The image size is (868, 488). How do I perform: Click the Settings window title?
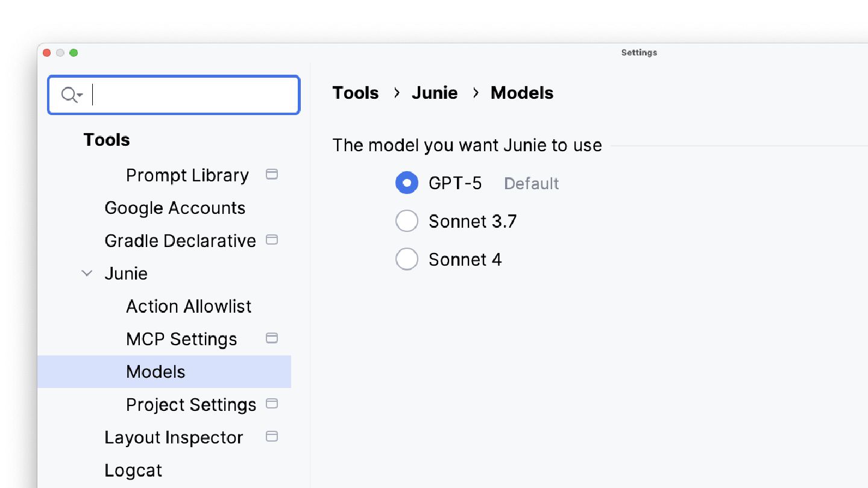tap(639, 52)
